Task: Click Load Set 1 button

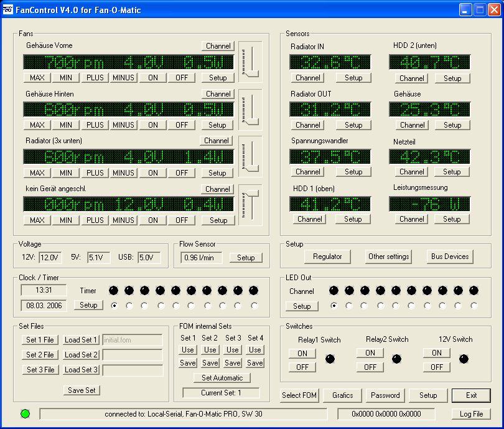Action: point(81,340)
